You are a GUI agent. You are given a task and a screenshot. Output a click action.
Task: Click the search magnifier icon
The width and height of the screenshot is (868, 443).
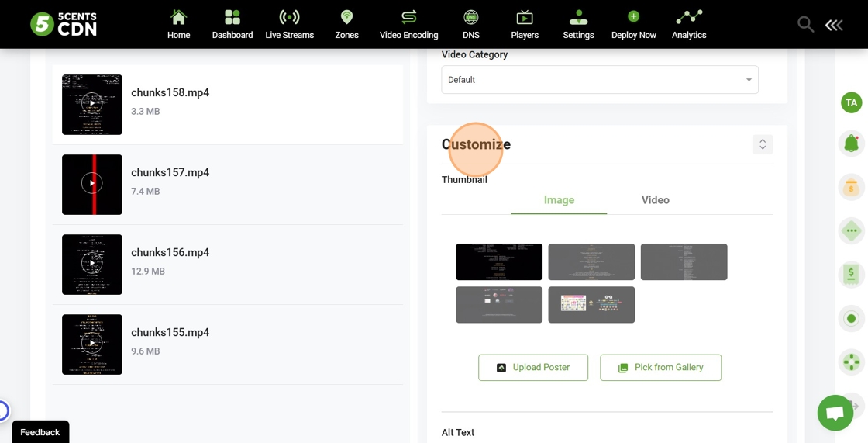coord(805,24)
